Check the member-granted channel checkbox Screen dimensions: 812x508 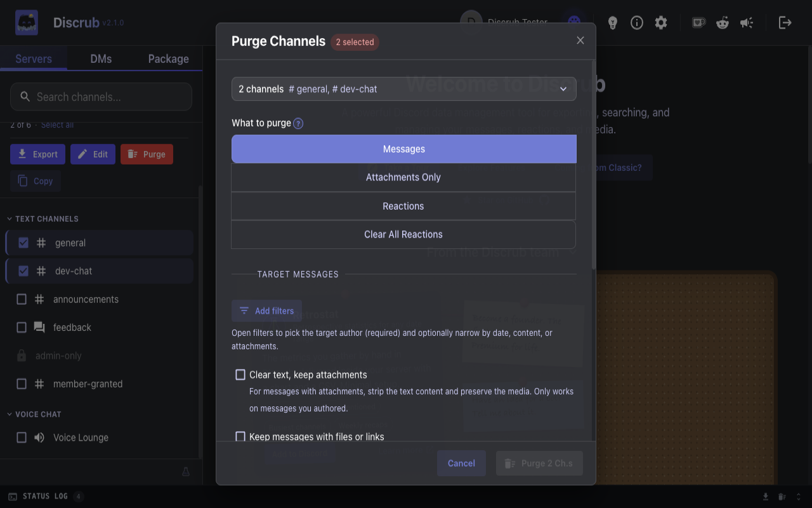point(22,384)
